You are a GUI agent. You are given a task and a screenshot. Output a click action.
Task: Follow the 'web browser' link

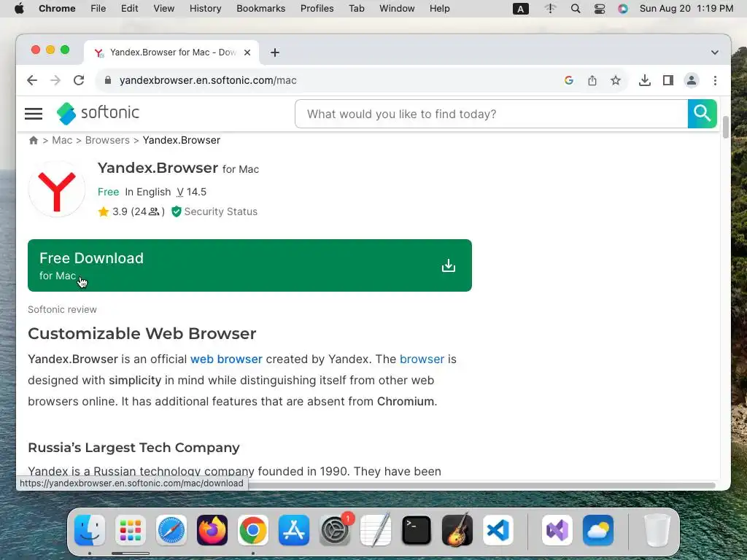click(x=226, y=359)
